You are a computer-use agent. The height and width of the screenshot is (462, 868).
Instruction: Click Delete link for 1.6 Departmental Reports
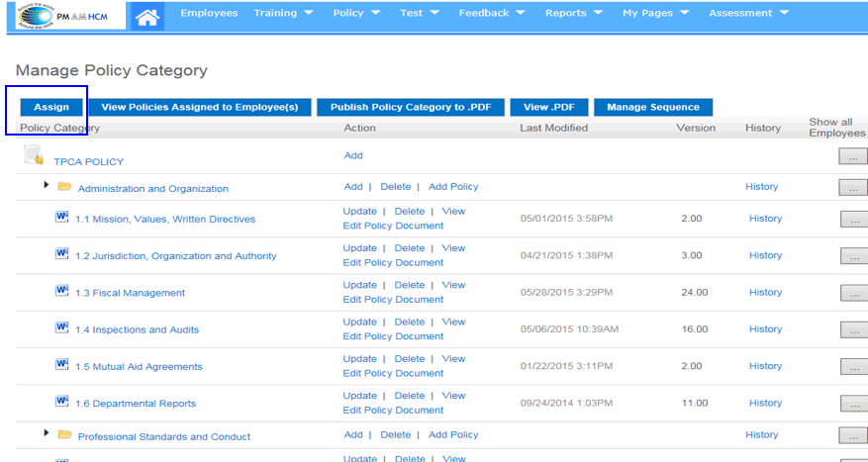[x=409, y=396]
